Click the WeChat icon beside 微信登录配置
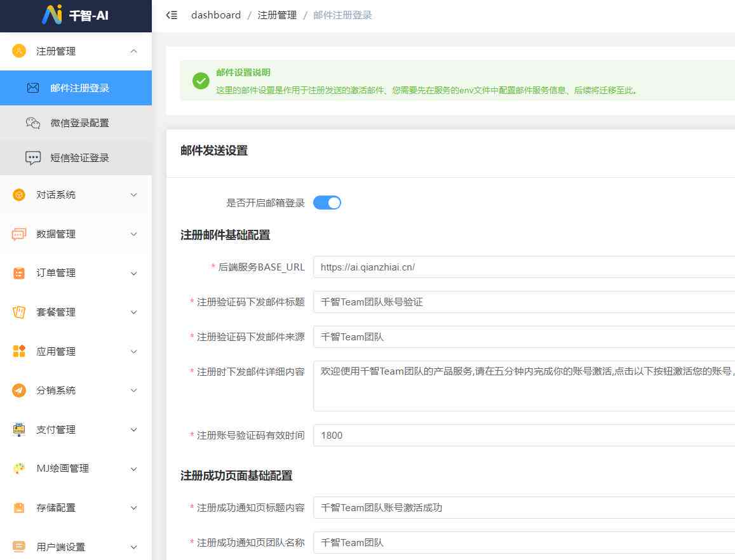The image size is (735, 560). coord(33,123)
